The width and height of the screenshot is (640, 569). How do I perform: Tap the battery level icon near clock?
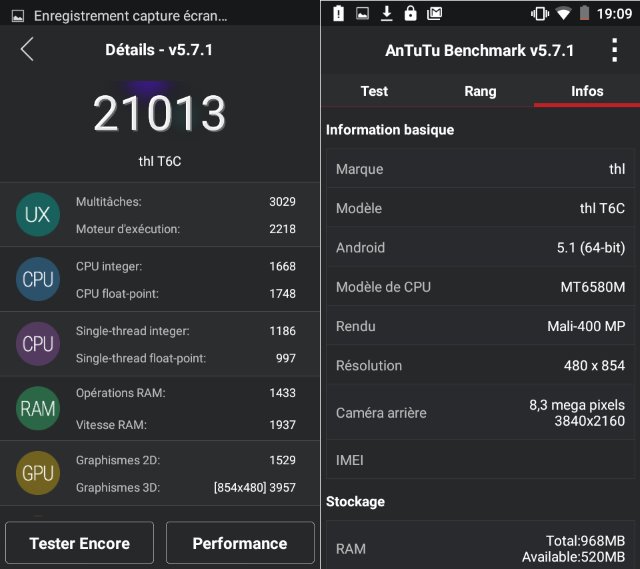(x=584, y=13)
